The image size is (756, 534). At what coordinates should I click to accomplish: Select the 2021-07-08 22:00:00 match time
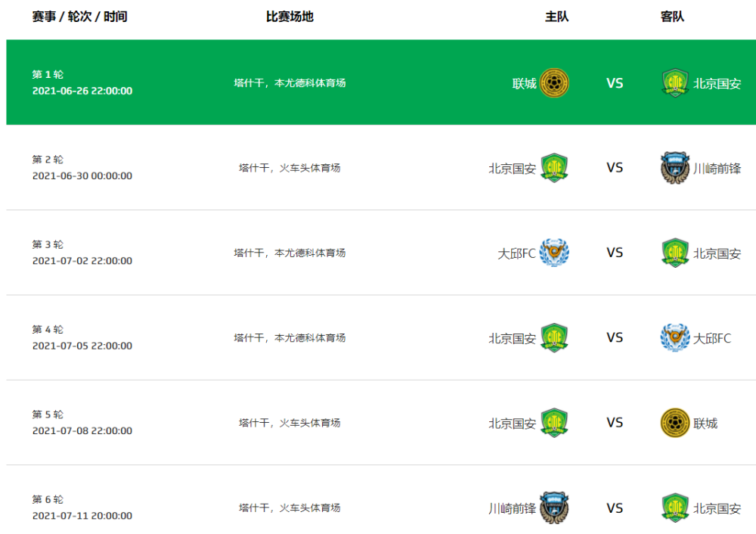(x=82, y=431)
